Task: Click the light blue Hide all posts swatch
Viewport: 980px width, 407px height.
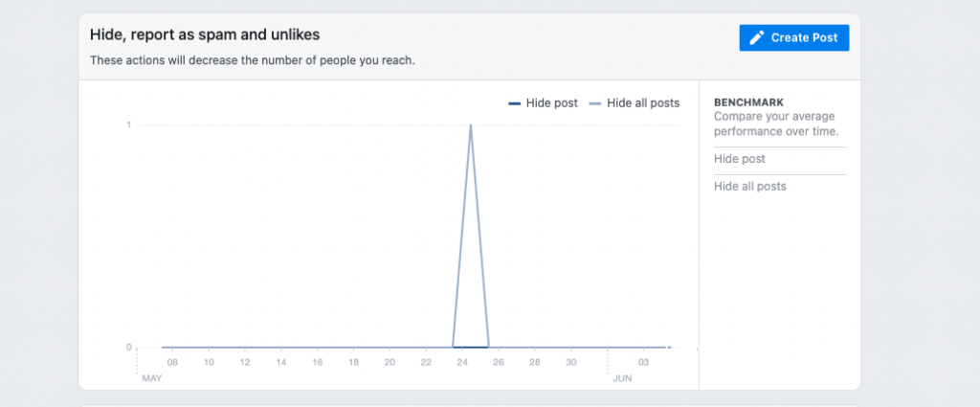Action: 595,103
